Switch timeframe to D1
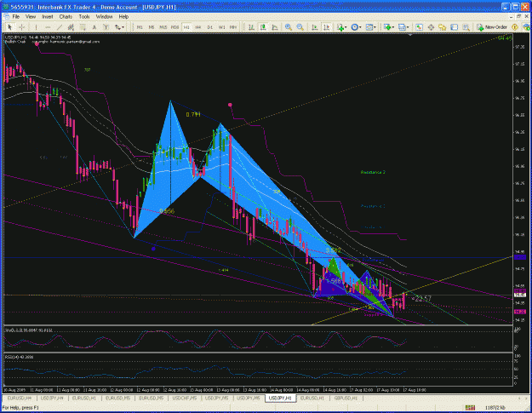Screen dimensions: 532x413 (x=210, y=27)
